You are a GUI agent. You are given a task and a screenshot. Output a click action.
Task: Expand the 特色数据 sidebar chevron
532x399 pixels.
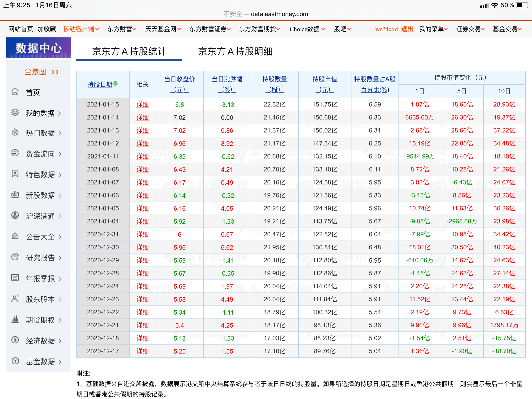(x=60, y=175)
